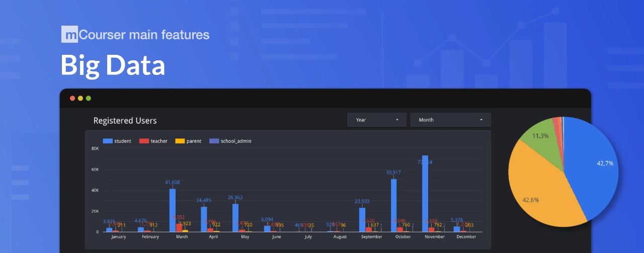Open the Month dropdown filter
This screenshot has width=644, height=253.
(x=450, y=120)
